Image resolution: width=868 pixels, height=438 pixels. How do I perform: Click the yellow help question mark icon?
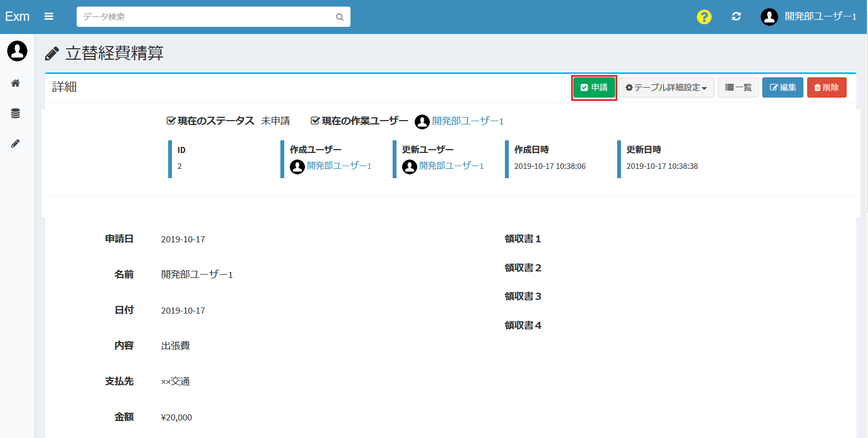click(704, 17)
